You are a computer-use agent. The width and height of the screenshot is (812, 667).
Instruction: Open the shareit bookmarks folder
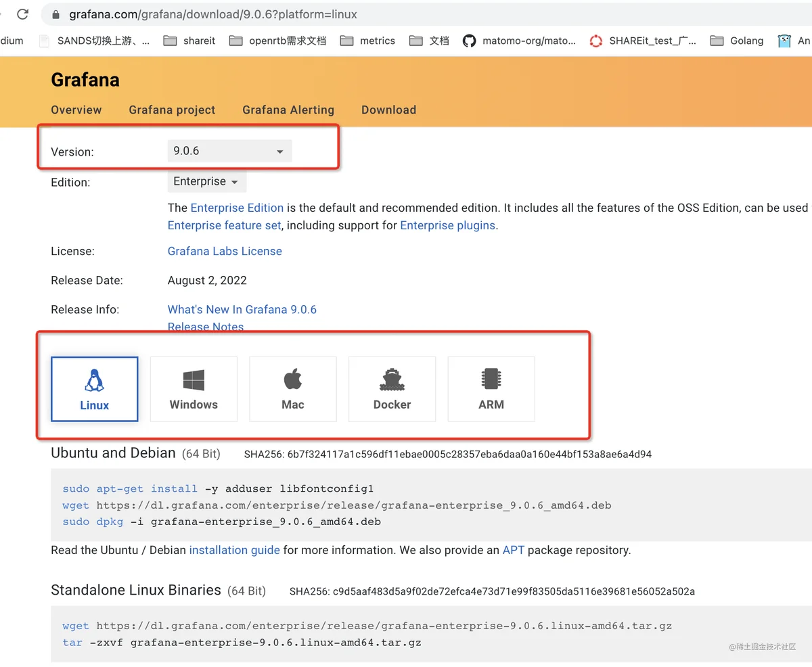click(189, 41)
